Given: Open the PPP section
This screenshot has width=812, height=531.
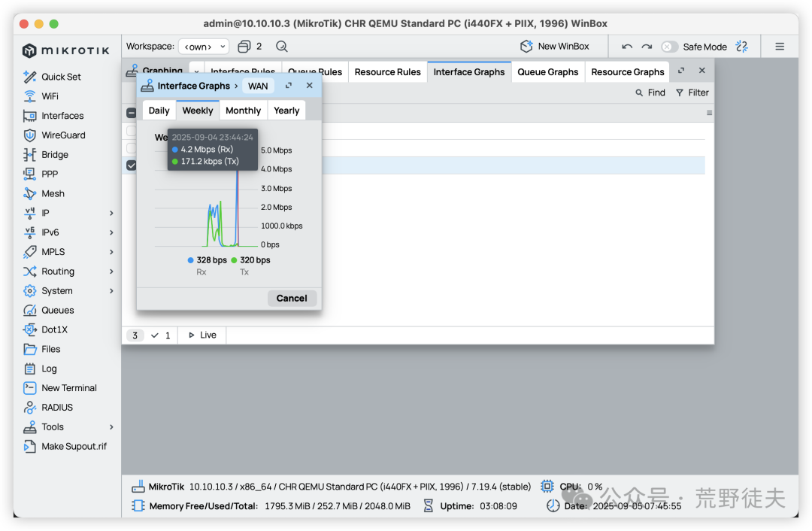Looking at the screenshot, I should [41, 174].
